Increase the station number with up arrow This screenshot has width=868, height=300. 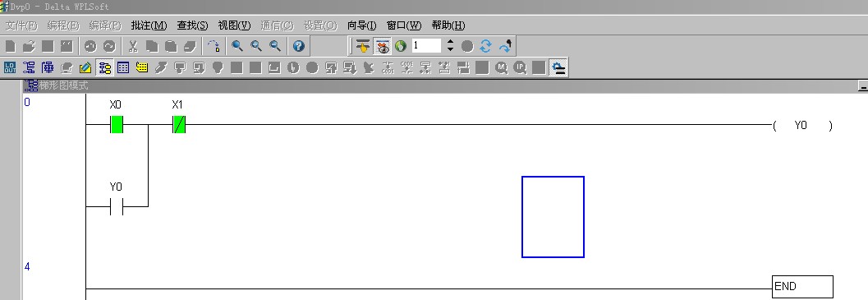(450, 42)
